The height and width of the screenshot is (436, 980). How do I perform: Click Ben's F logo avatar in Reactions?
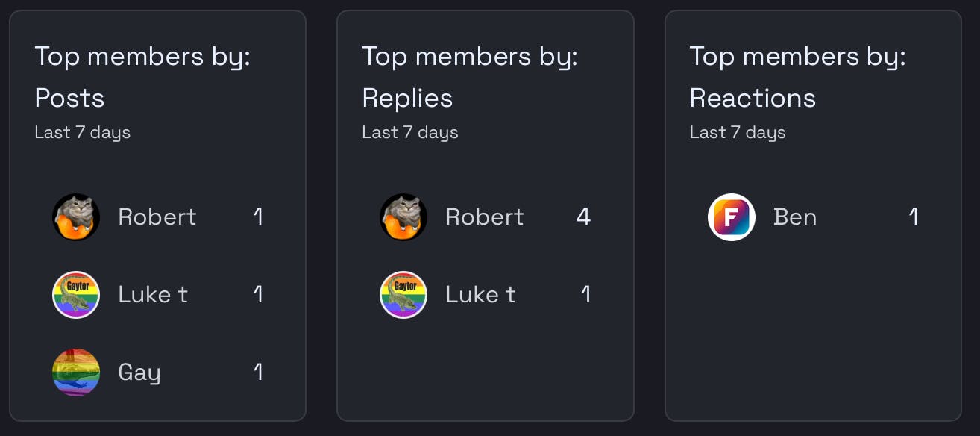[x=732, y=217]
